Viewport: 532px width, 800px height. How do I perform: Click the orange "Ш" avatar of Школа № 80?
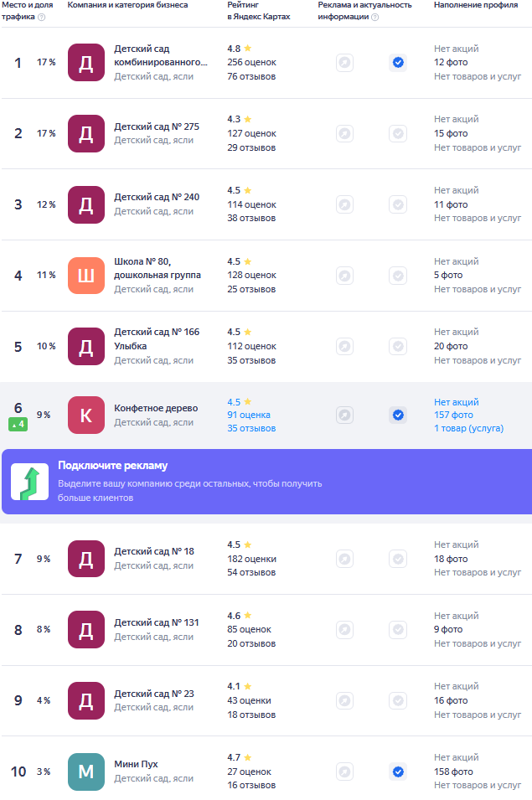click(x=86, y=276)
